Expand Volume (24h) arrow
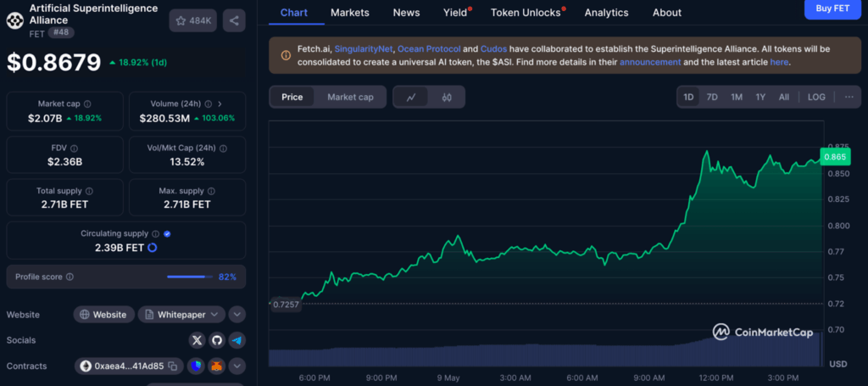Viewport: 868px width, 386px height. point(220,104)
